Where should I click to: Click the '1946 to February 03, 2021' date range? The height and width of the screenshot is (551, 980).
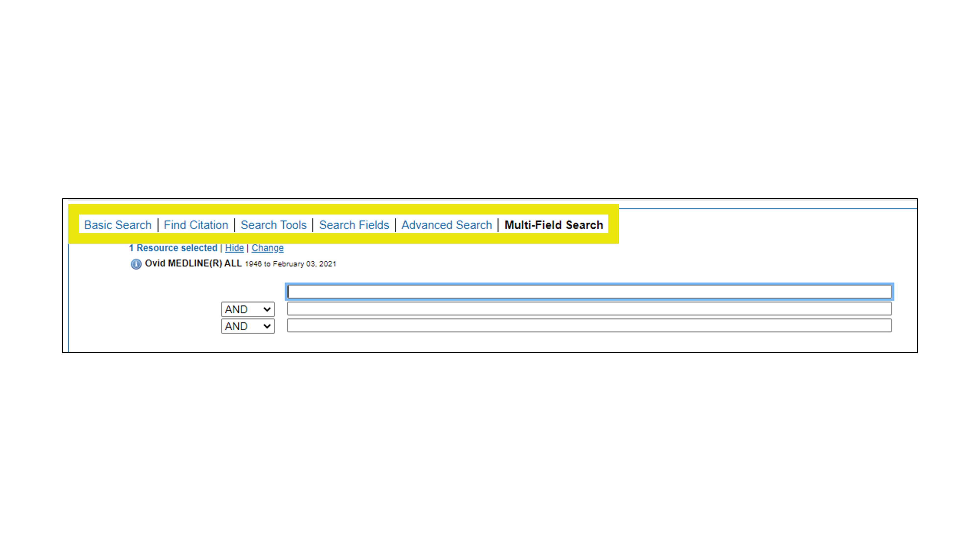point(291,264)
